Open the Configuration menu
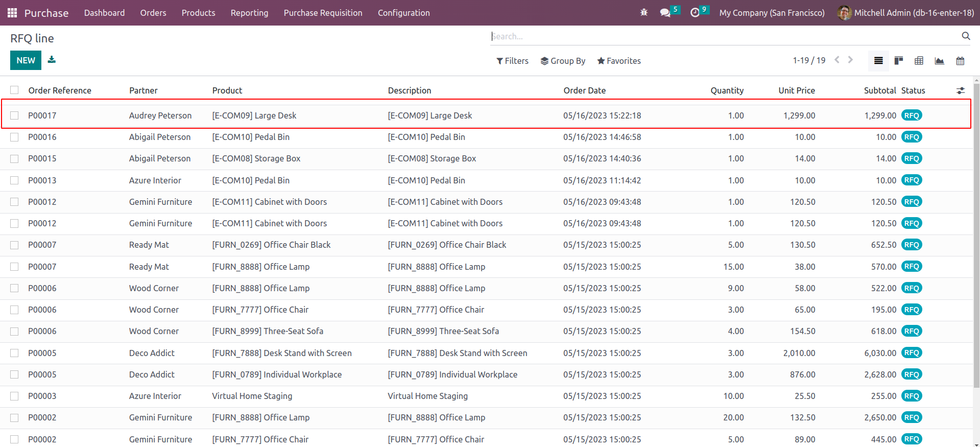The width and height of the screenshot is (980, 447). 403,13
